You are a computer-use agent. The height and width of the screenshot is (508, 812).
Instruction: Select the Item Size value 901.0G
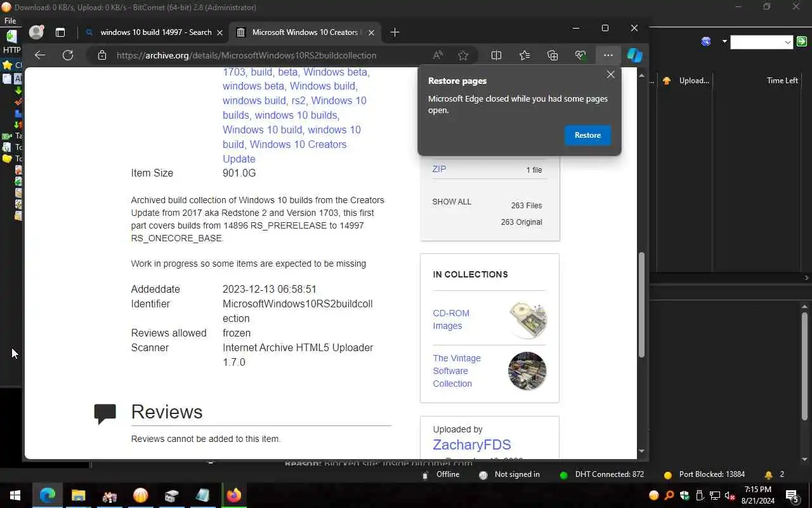pyautogui.click(x=239, y=173)
